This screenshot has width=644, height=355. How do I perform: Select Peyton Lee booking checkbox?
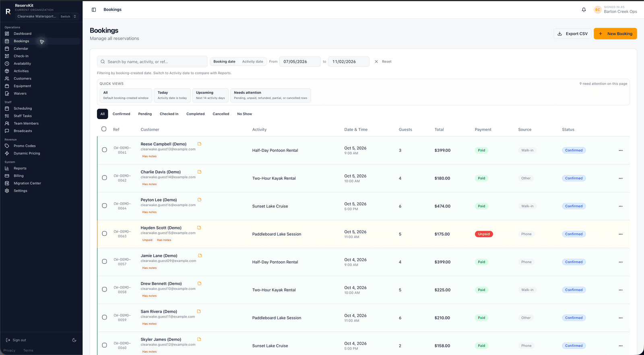pyautogui.click(x=104, y=206)
